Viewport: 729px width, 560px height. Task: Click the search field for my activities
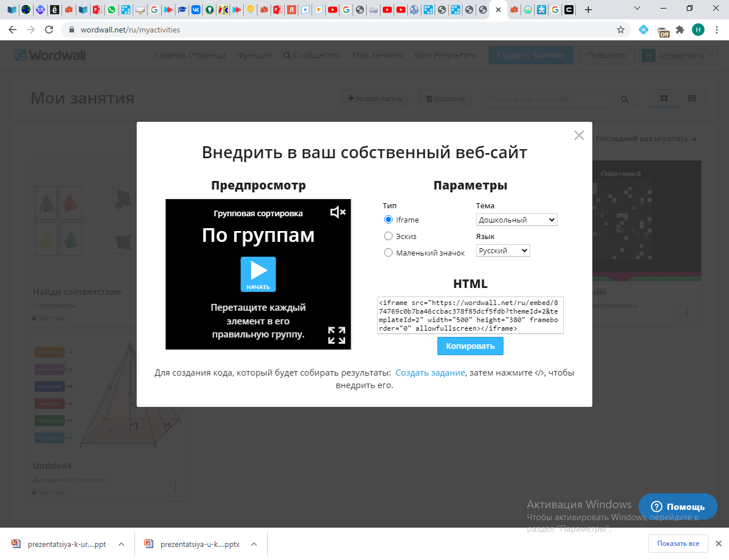[546, 99]
